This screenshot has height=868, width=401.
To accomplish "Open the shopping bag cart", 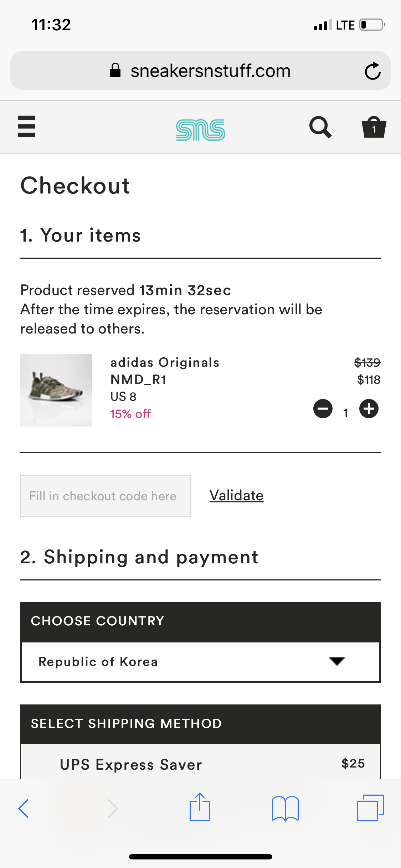I will (374, 127).
